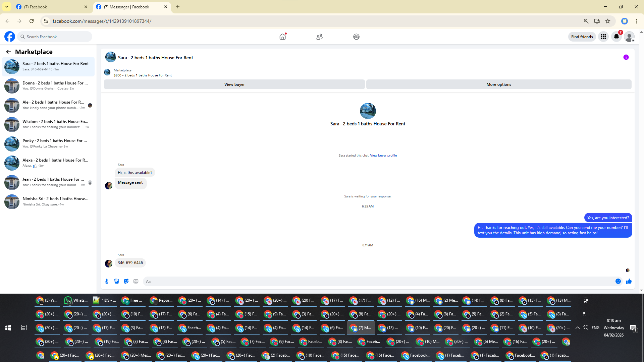Viewport: 644px width, 362px height.
Task: Open conversation information purple icon
Action: point(626,57)
